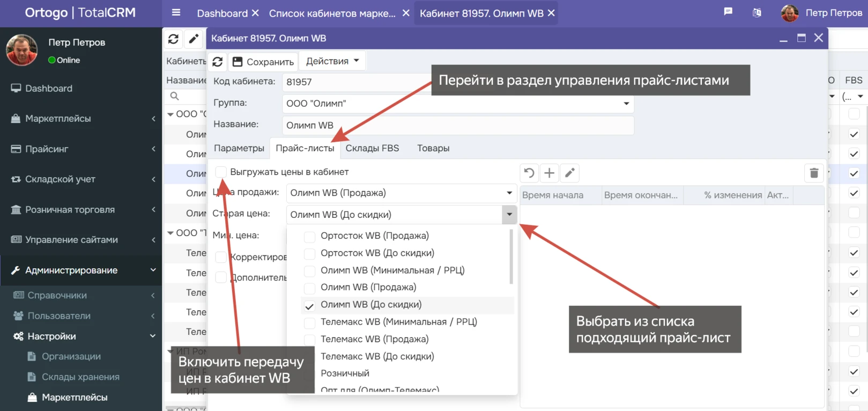
Task: Click the language translate icon in header
Action: coord(756,13)
